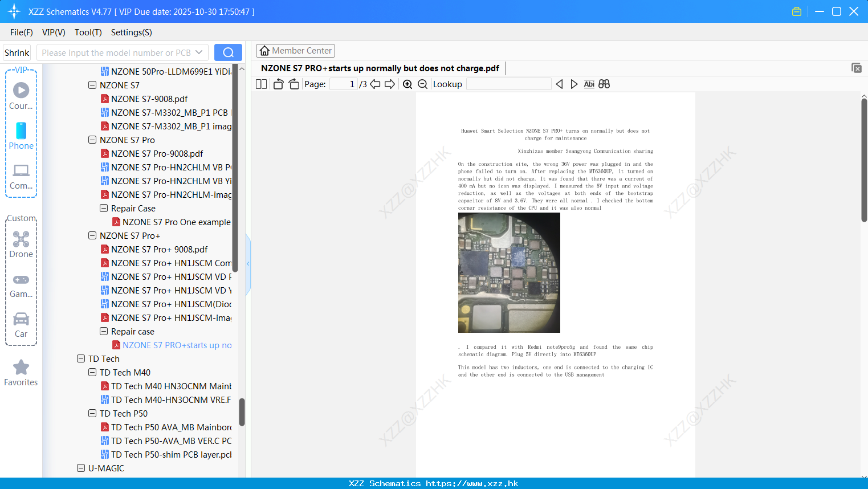Click the Shrink button
868x489 pixels.
pos(17,52)
